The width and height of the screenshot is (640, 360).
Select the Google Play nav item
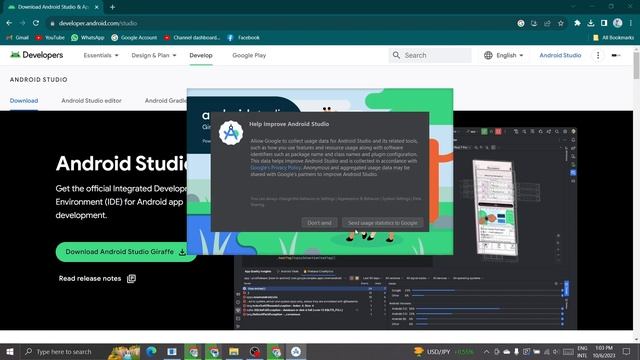(249, 55)
